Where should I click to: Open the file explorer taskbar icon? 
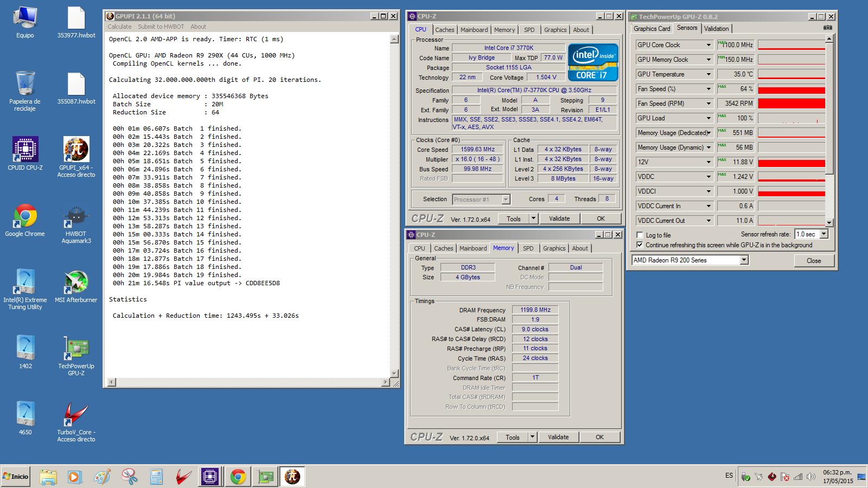tap(48, 477)
